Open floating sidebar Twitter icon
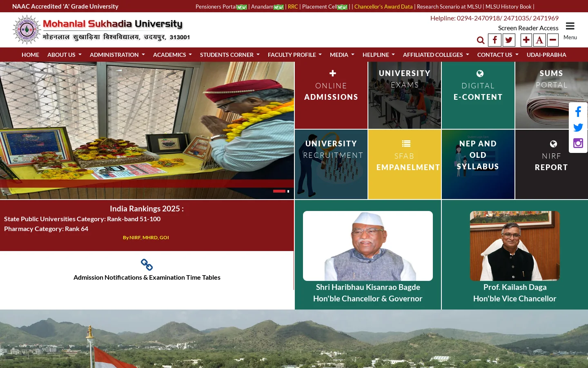588x368 pixels. [578, 128]
